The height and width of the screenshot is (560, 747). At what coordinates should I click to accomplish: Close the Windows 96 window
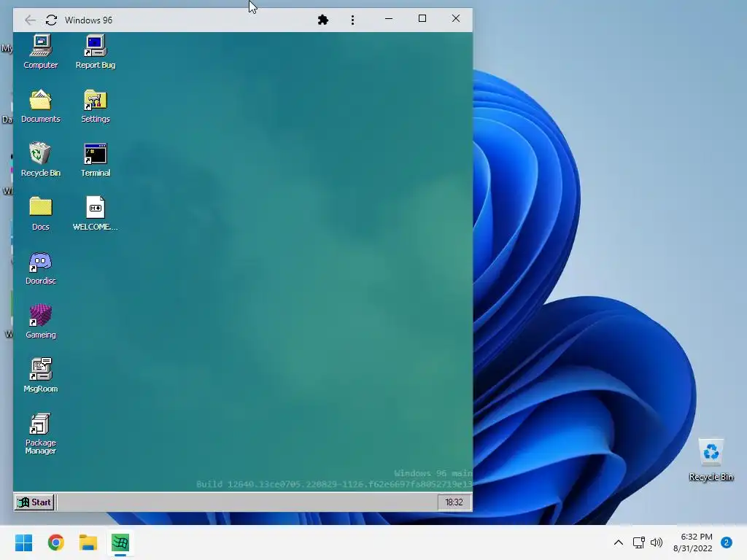coord(456,18)
